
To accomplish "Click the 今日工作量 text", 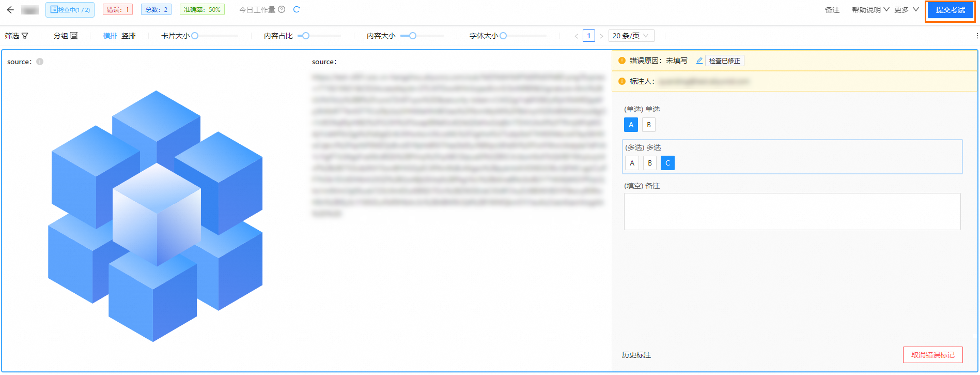I will point(257,10).
